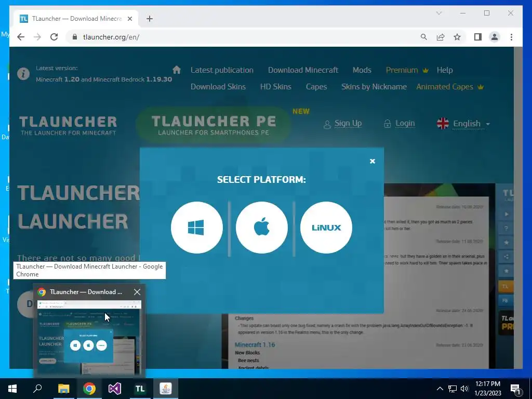Click the PE sidebar button
The image size is (532, 399).
(506, 301)
